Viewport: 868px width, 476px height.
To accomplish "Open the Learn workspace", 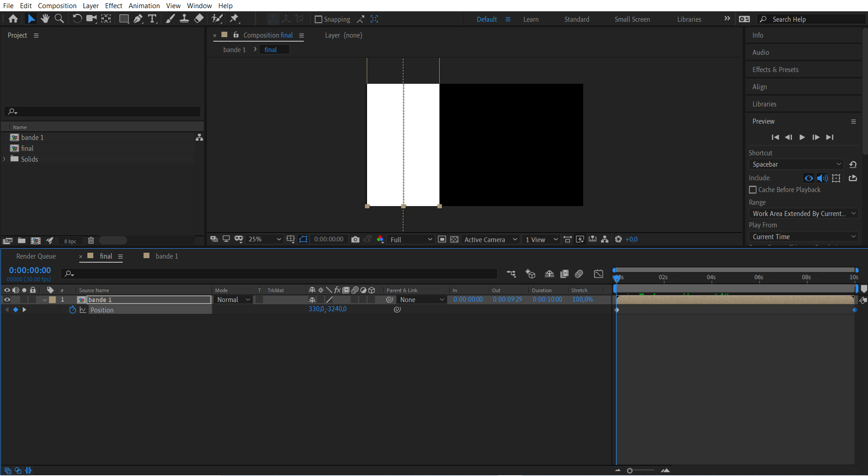I will (x=530, y=19).
